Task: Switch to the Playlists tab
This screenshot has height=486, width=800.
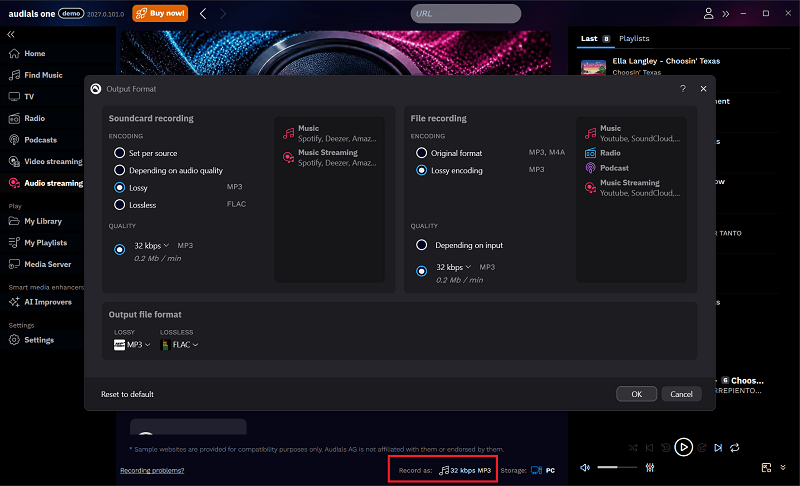Action: tap(634, 39)
